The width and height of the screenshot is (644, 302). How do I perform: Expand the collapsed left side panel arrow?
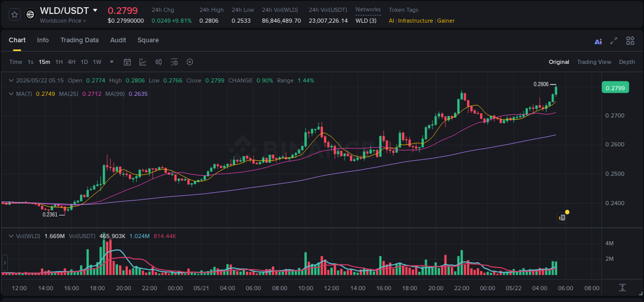pos(5,263)
